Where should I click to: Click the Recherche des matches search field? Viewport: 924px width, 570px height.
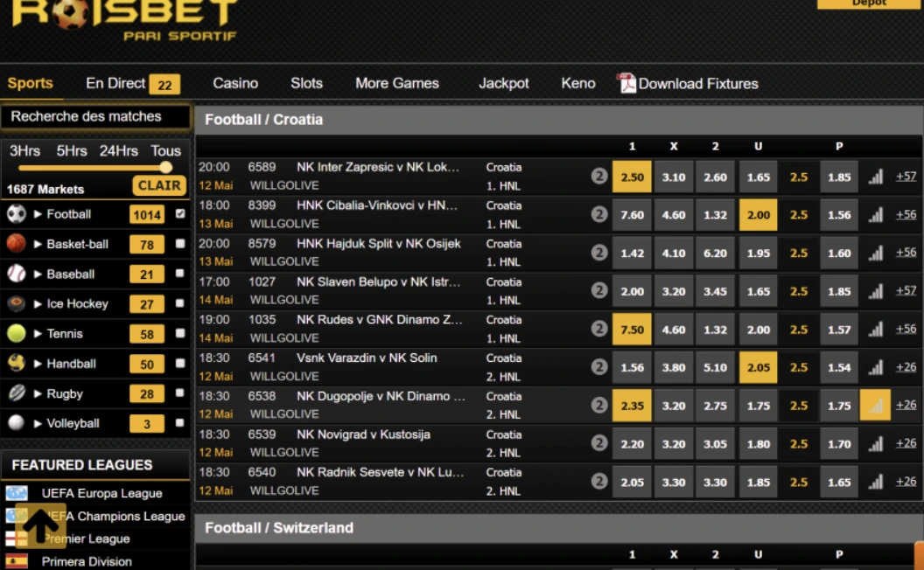[94, 116]
